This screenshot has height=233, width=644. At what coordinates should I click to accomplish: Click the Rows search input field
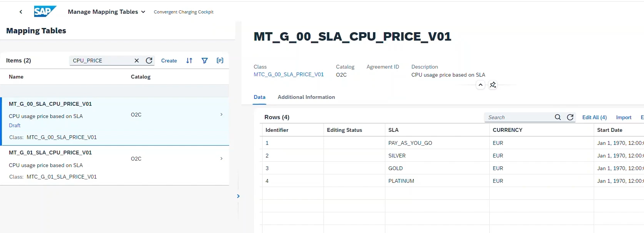[518, 117]
